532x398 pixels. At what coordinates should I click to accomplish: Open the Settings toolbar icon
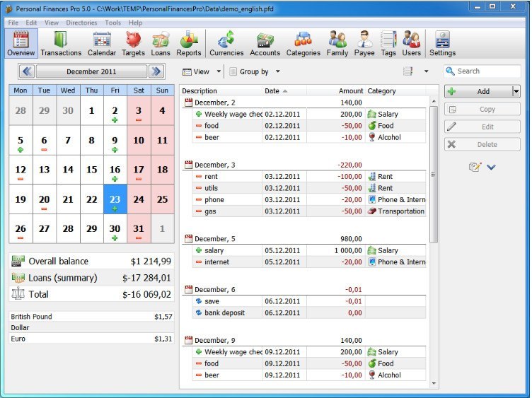442,43
